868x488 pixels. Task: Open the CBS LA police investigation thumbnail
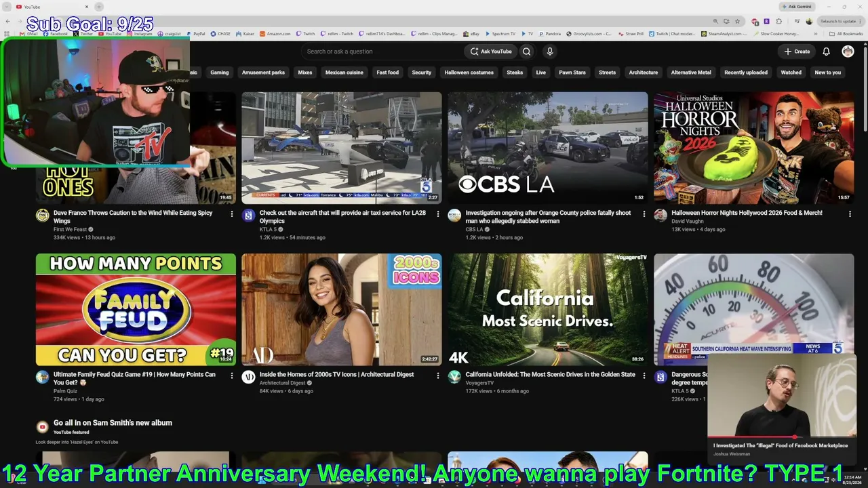point(548,148)
